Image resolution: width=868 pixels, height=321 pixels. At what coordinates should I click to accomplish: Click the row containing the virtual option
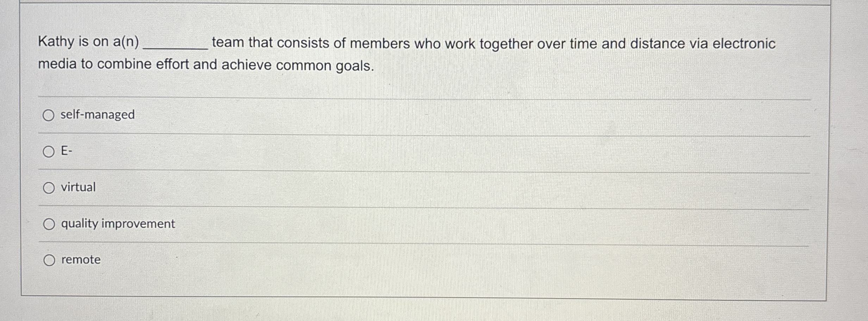click(x=423, y=188)
